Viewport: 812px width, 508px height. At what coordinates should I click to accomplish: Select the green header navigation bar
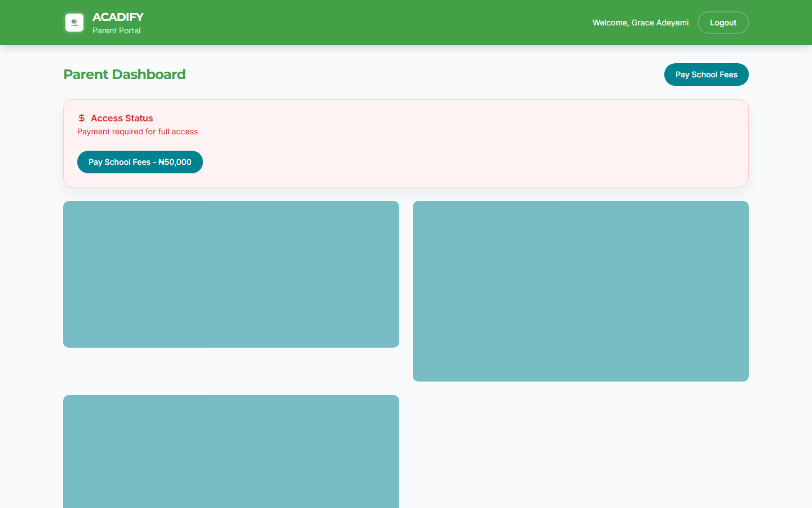click(406, 23)
